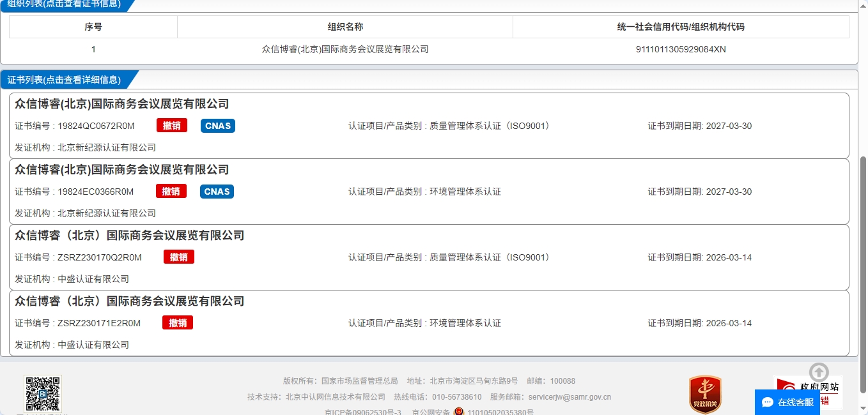The width and height of the screenshot is (868, 415).
Task: Click the police record number 11010502035380号
Action: coord(500,412)
